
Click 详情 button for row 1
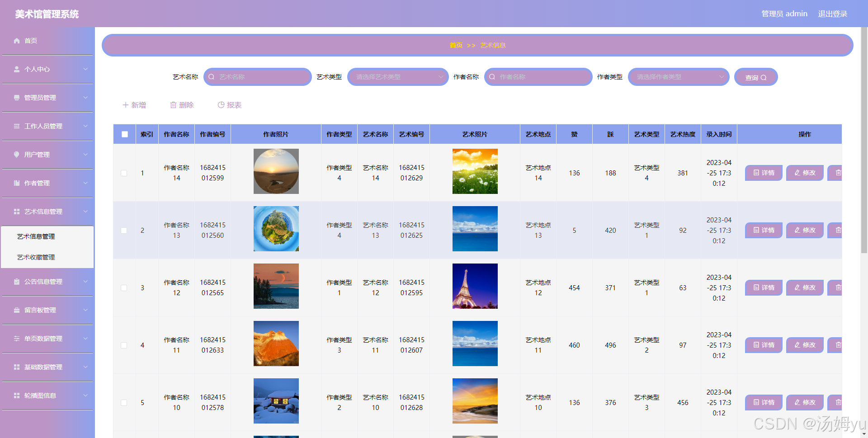[x=764, y=173]
